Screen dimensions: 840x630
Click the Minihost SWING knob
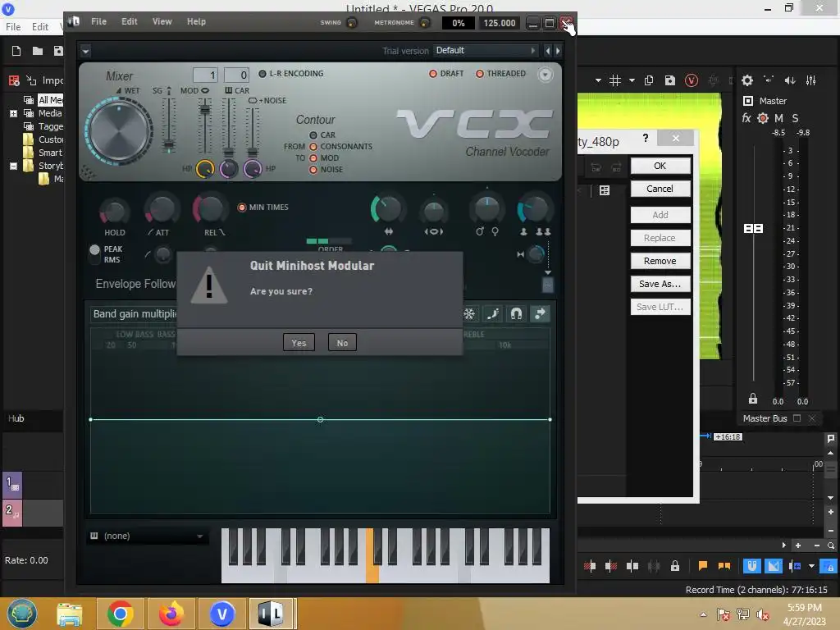click(352, 22)
